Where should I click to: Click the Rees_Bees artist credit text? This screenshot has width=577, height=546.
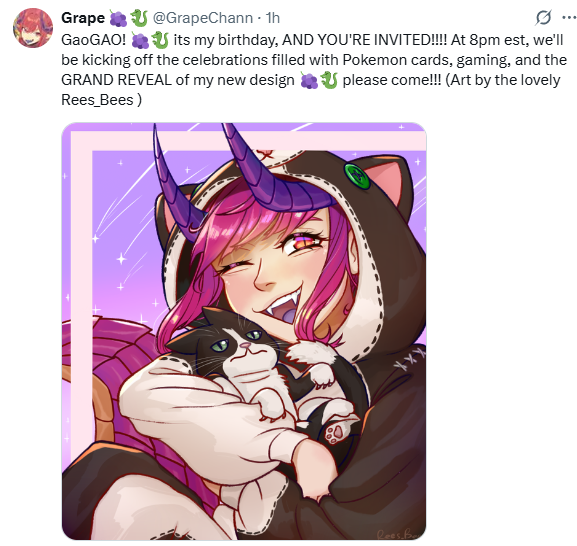(x=97, y=100)
